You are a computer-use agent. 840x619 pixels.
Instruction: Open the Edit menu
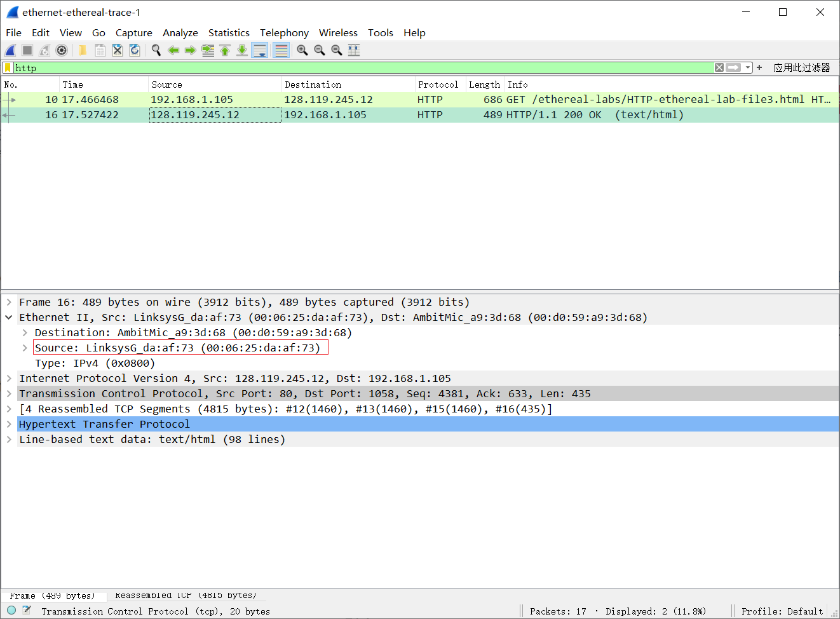tap(41, 32)
